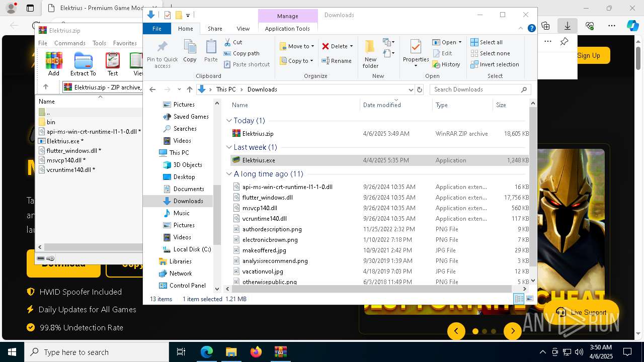Screen dimensions: 644x362
Task: Open Windows Start menu
Action: tap(12, 352)
